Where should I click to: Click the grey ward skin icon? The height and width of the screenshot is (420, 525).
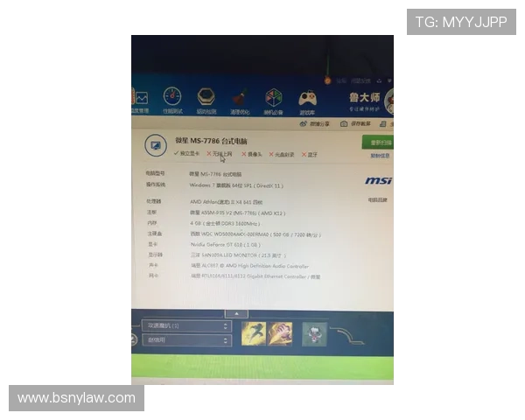click(314, 334)
